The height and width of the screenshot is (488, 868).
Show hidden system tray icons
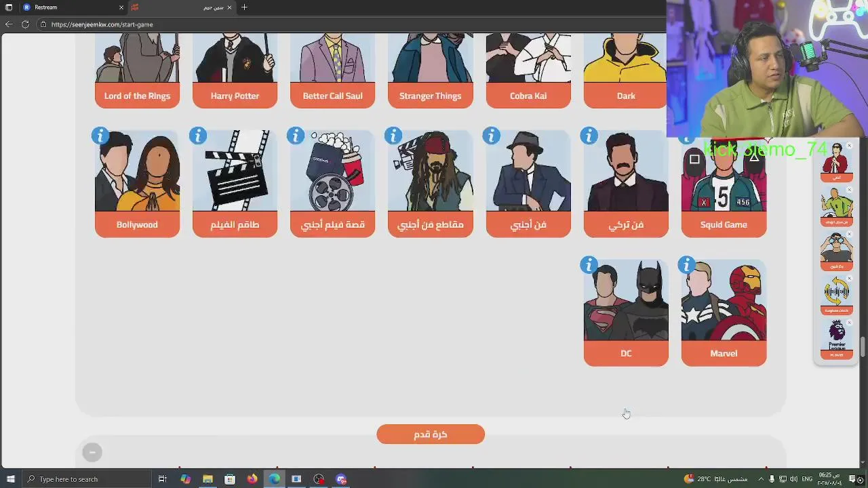click(x=759, y=479)
